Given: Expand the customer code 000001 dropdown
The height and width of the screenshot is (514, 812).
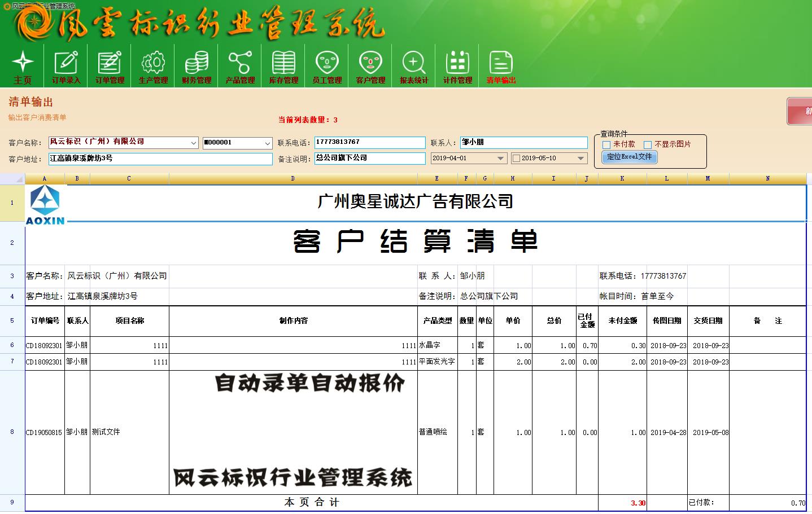Looking at the screenshot, I should [x=268, y=143].
